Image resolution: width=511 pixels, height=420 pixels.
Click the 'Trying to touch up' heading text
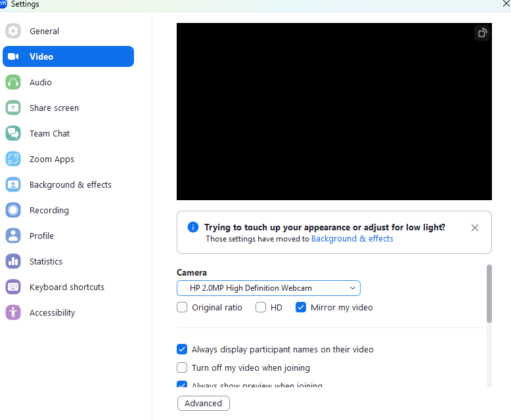pos(324,227)
